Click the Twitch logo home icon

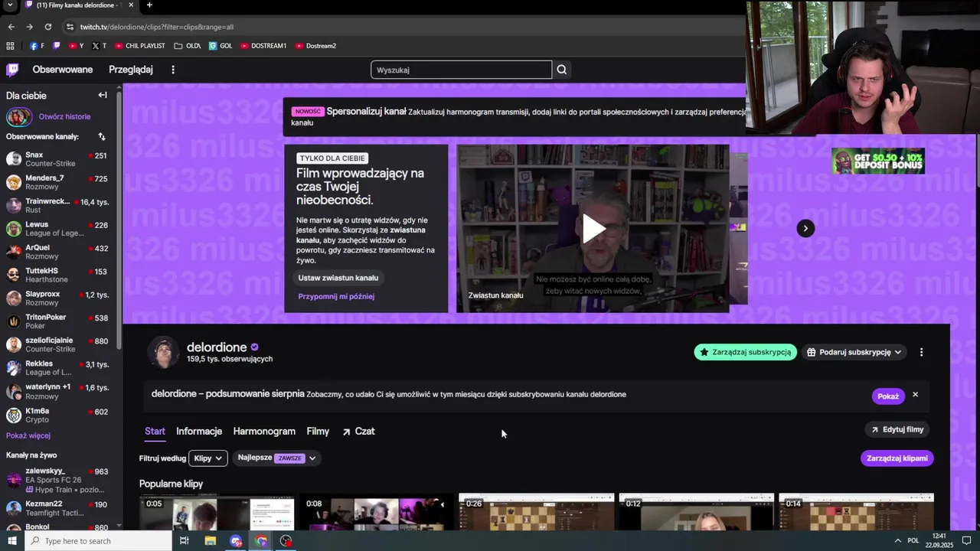[x=12, y=70]
